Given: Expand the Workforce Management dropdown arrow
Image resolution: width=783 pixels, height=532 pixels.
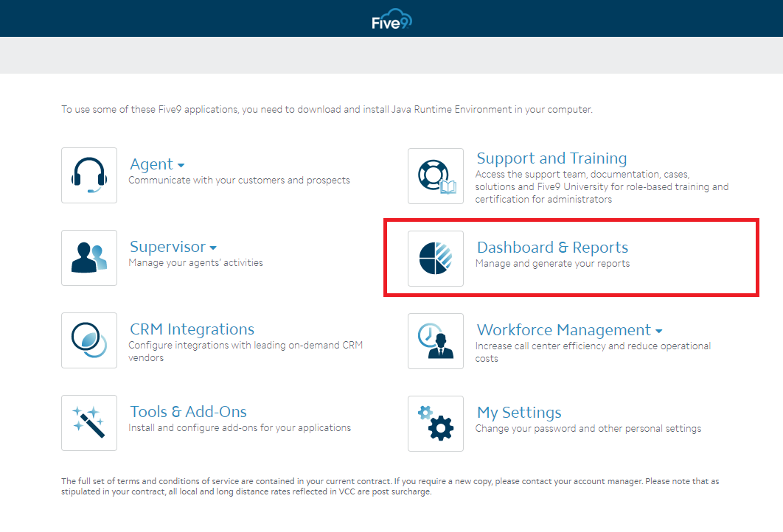Looking at the screenshot, I should (x=658, y=331).
